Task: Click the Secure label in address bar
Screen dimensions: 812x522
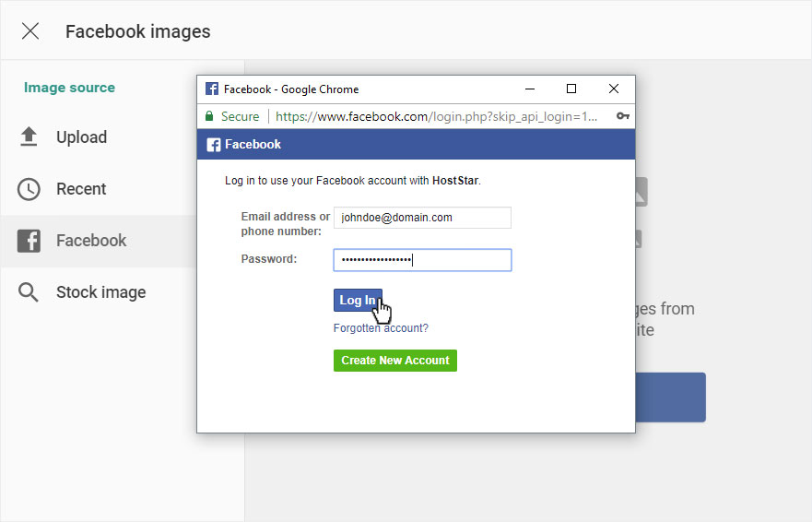Action: (x=240, y=116)
